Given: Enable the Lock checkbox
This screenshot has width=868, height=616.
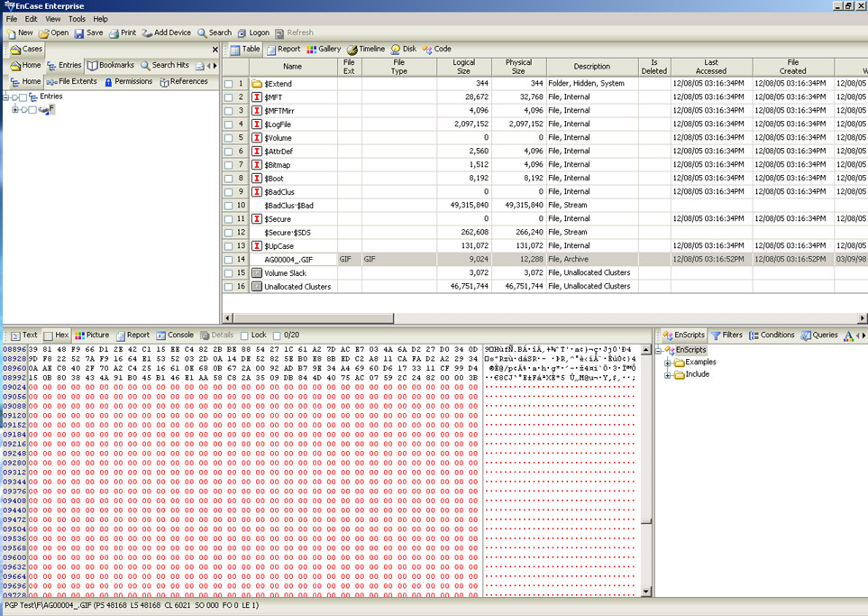Looking at the screenshot, I should pos(244,336).
